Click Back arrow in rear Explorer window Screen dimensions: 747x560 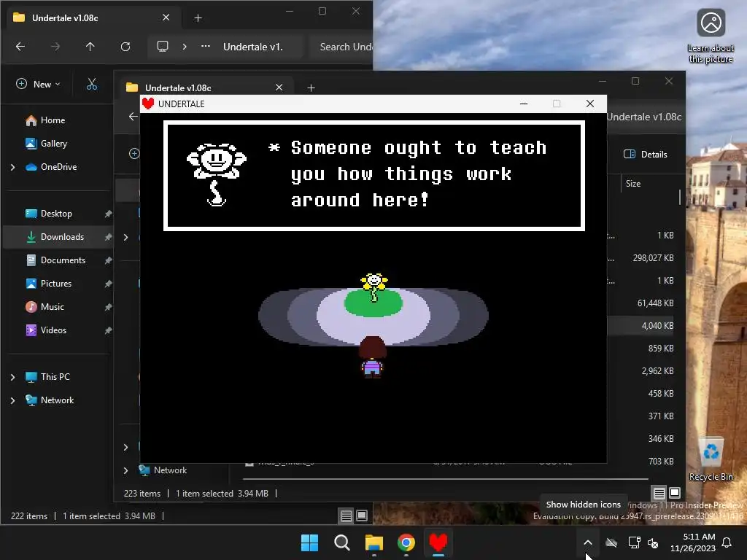(x=20, y=47)
